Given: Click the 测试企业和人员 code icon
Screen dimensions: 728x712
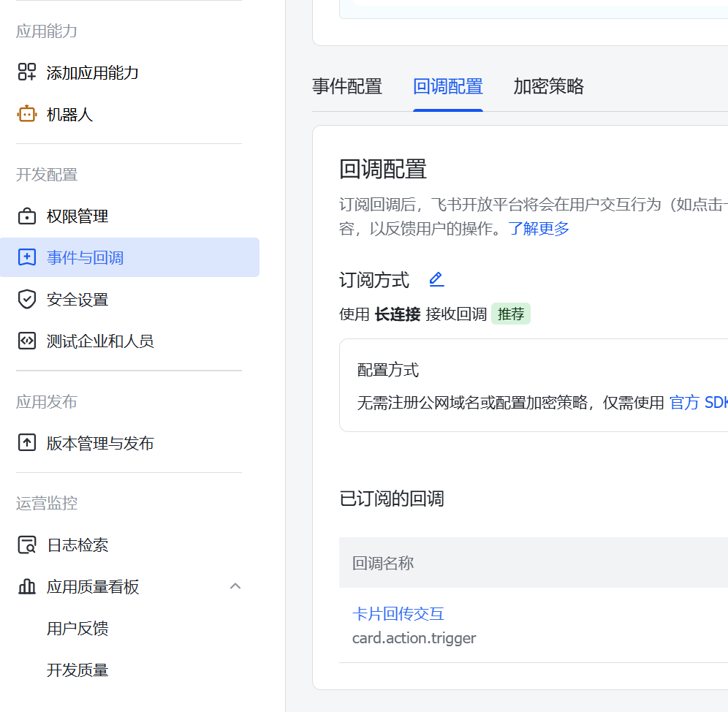Looking at the screenshot, I should [x=27, y=341].
